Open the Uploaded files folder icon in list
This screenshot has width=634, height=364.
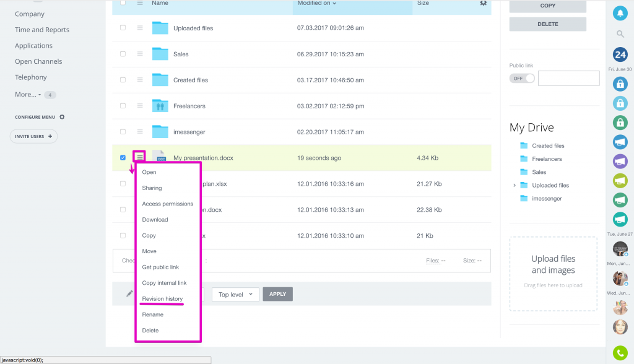coord(160,28)
